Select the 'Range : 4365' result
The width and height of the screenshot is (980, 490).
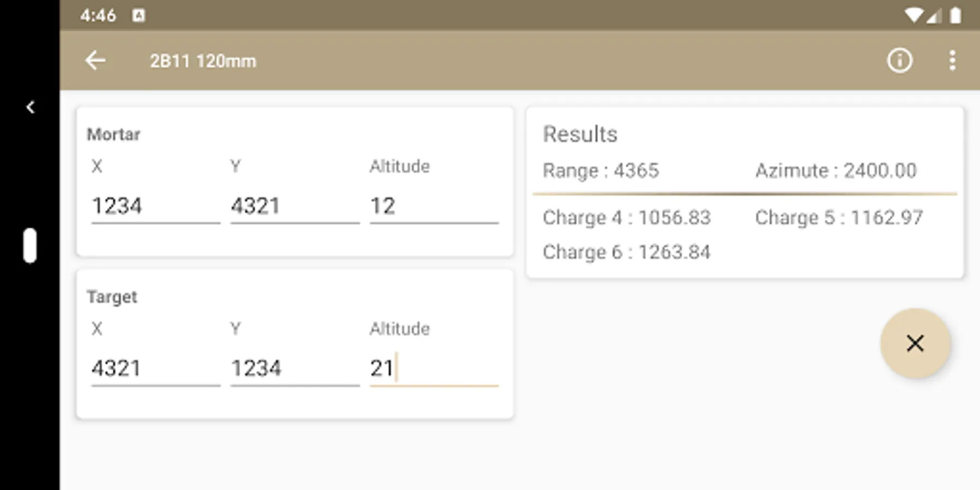pyautogui.click(x=601, y=171)
